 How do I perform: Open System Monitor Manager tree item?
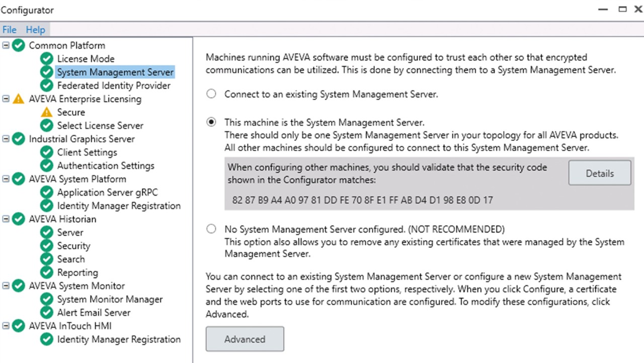tap(110, 299)
